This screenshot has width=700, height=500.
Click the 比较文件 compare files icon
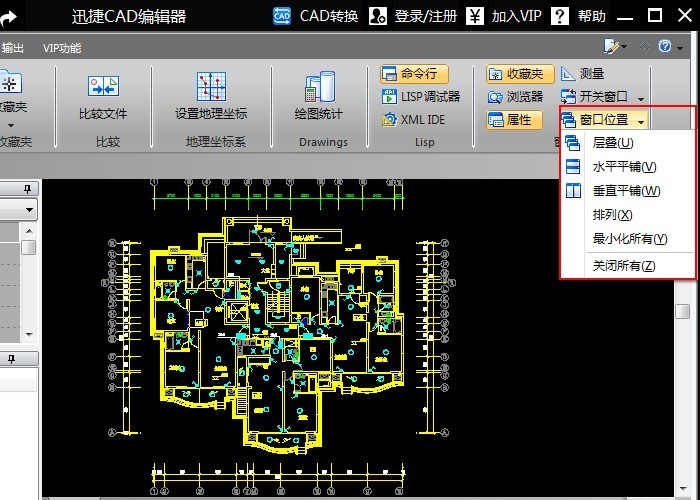(x=103, y=87)
